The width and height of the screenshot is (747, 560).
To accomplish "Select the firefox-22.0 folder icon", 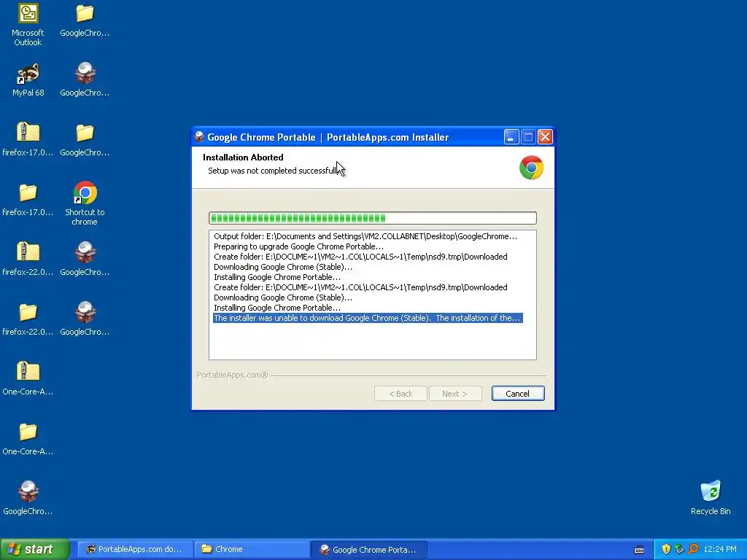I will click(28, 319).
